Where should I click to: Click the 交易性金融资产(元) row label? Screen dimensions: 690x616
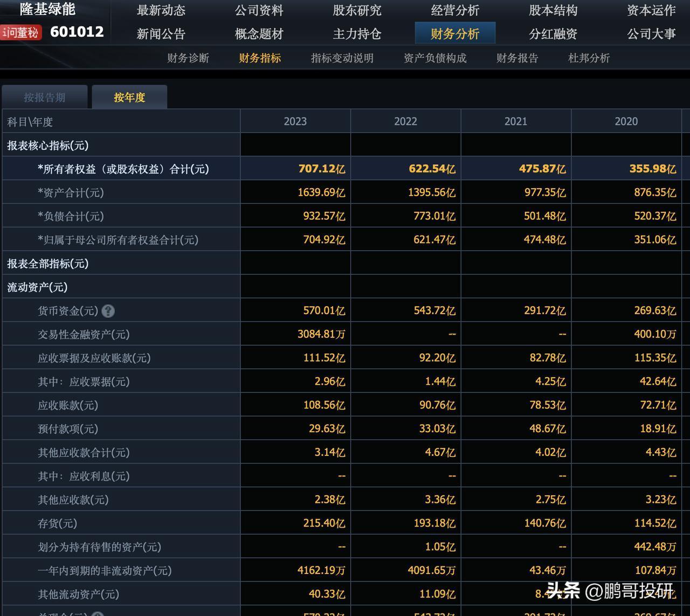(84, 335)
